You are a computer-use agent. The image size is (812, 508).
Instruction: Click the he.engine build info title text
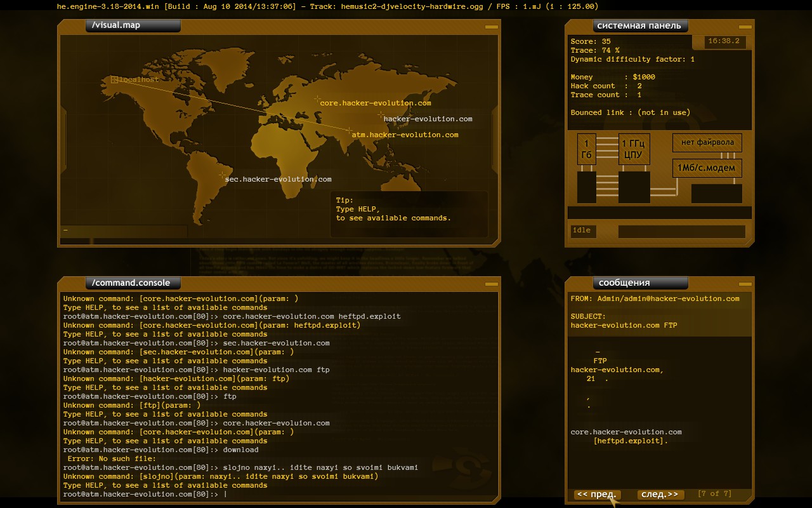(x=327, y=6)
